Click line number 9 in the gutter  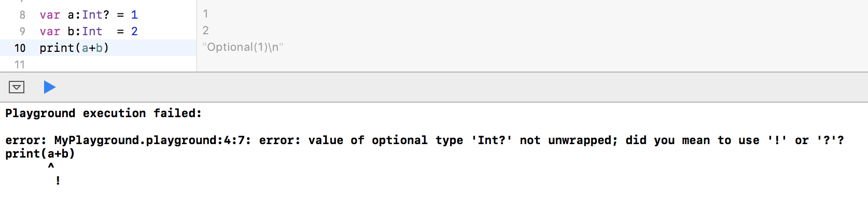point(22,32)
